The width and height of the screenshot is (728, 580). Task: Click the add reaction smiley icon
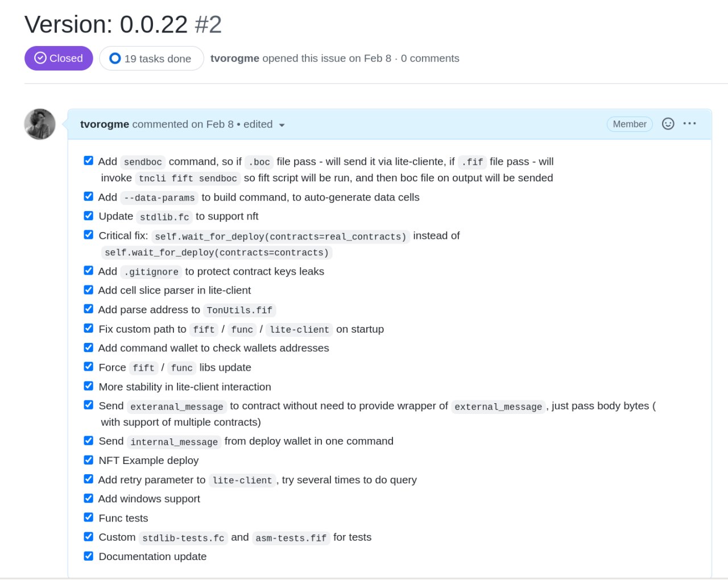click(x=668, y=123)
